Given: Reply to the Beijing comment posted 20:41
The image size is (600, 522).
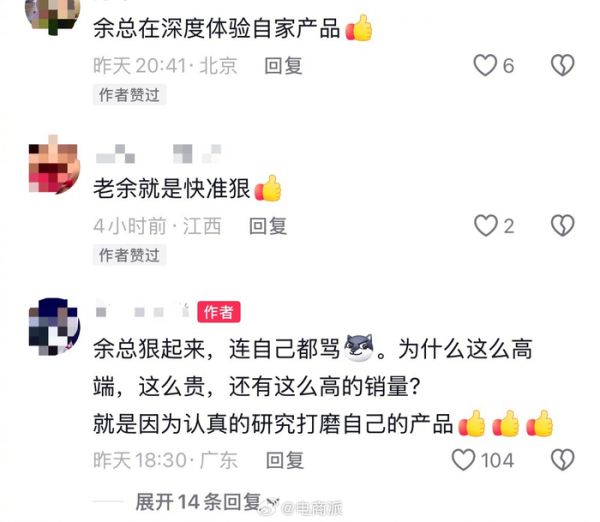Looking at the screenshot, I should 283,66.
